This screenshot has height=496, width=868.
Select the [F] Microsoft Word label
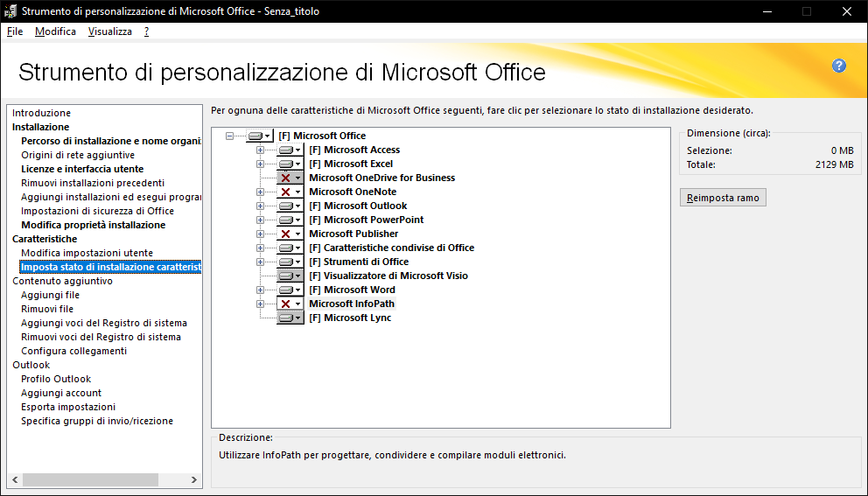coord(352,290)
